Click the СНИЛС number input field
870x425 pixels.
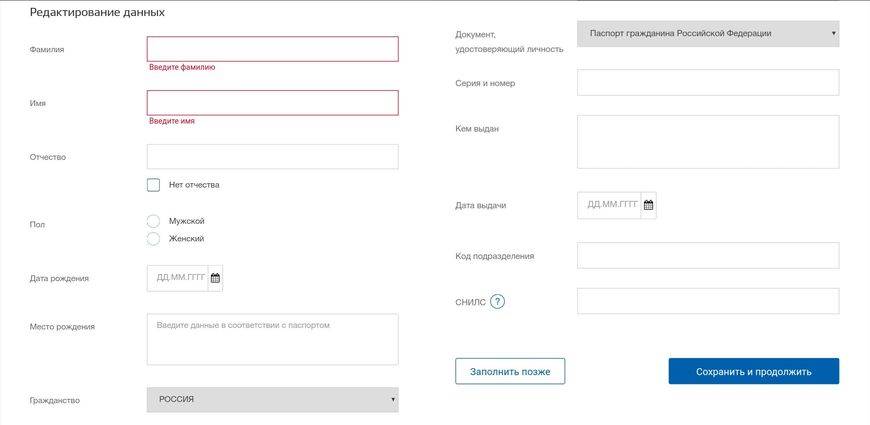[707, 301]
